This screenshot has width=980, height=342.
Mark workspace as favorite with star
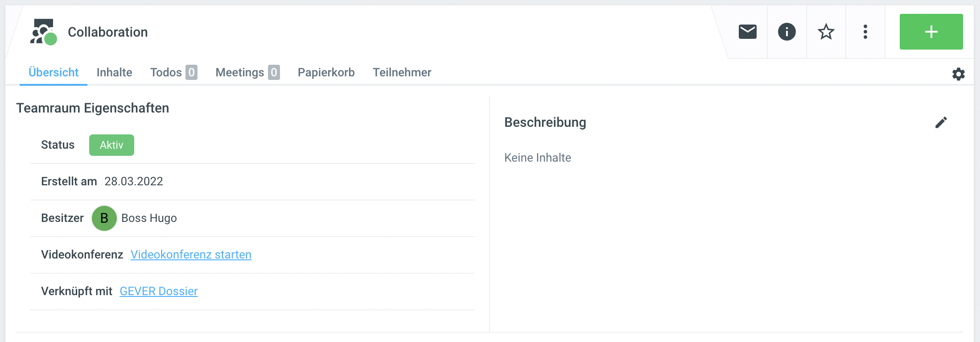pos(826,32)
